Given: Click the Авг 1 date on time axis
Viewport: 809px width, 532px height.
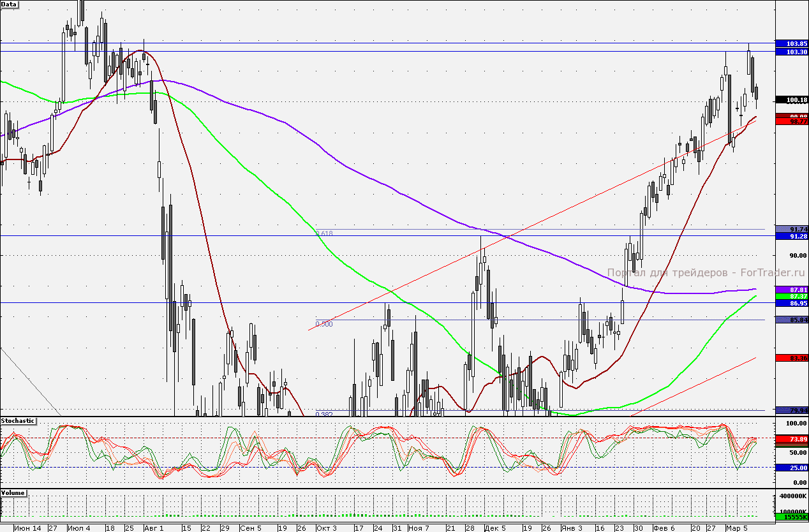Looking at the screenshot, I should (x=154, y=528).
